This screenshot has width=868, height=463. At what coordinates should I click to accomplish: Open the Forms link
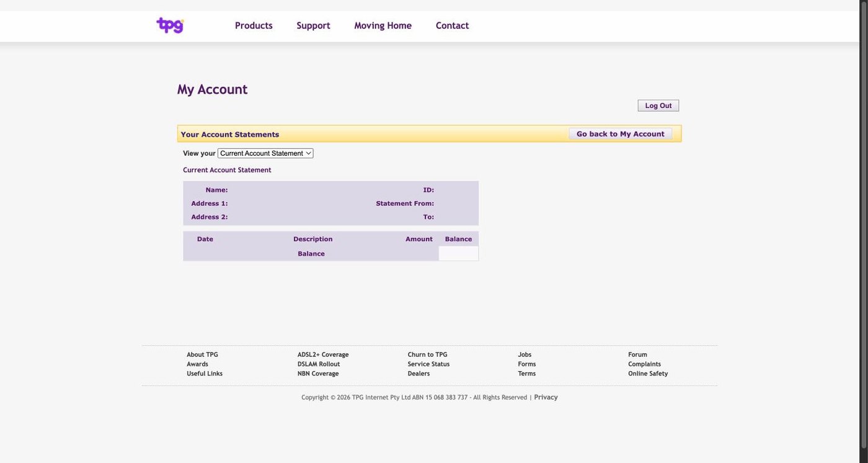pos(527,364)
